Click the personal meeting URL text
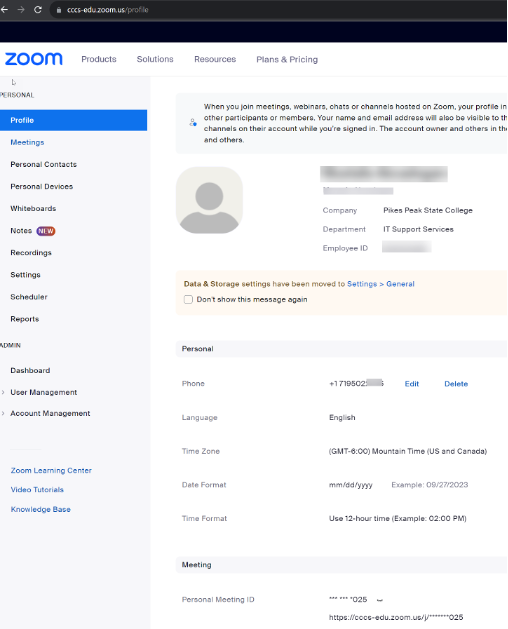The width and height of the screenshot is (508, 629). tap(396, 617)
